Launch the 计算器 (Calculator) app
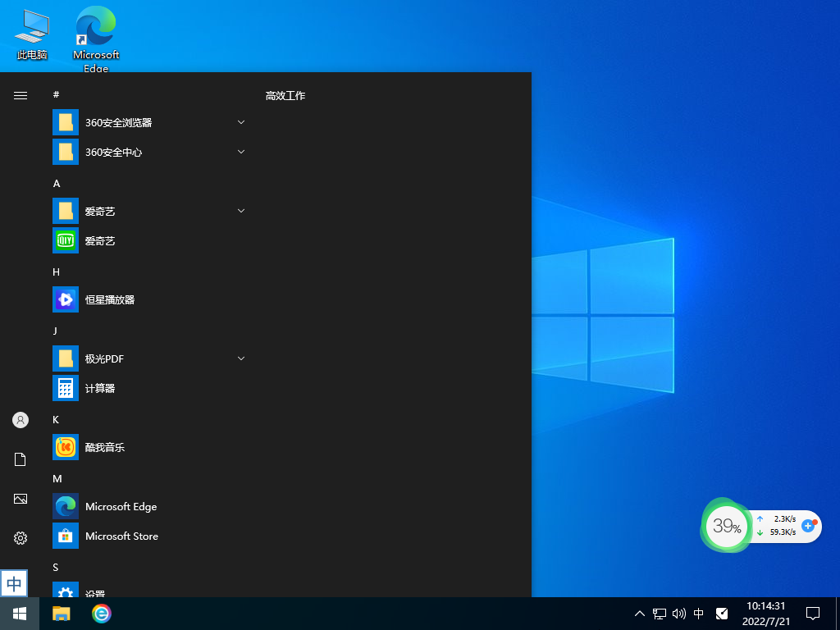 pyautogui.click(x=100, y=388)
